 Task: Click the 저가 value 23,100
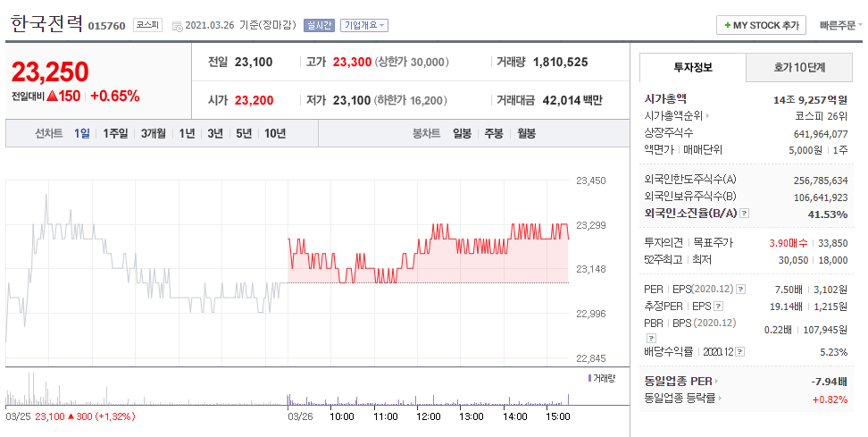tap(352, 100)
